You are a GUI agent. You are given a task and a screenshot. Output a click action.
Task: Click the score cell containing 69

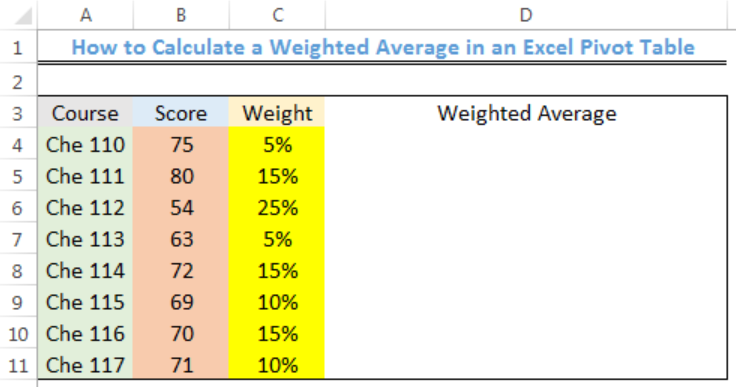pyautogui.click(x=181, y=302)
